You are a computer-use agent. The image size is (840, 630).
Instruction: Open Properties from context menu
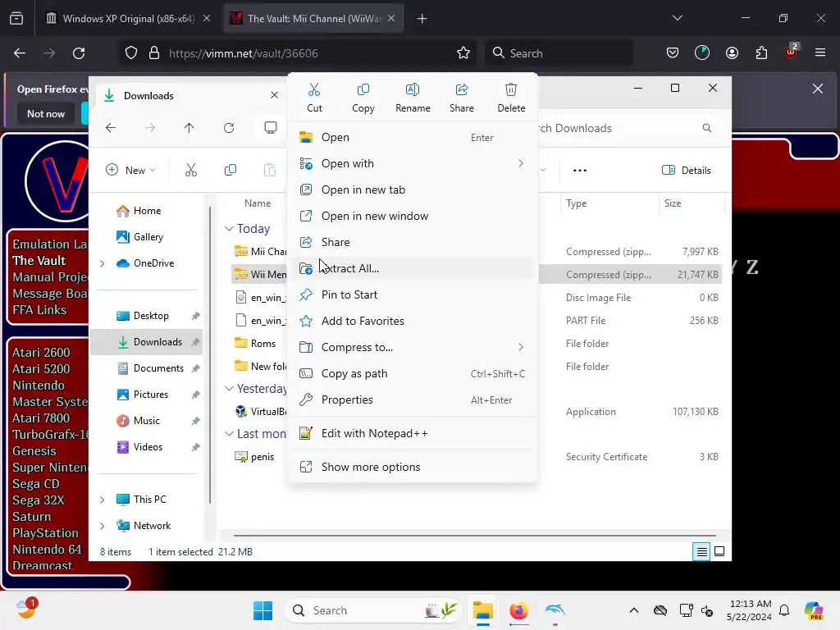click(x=413, y=399)
